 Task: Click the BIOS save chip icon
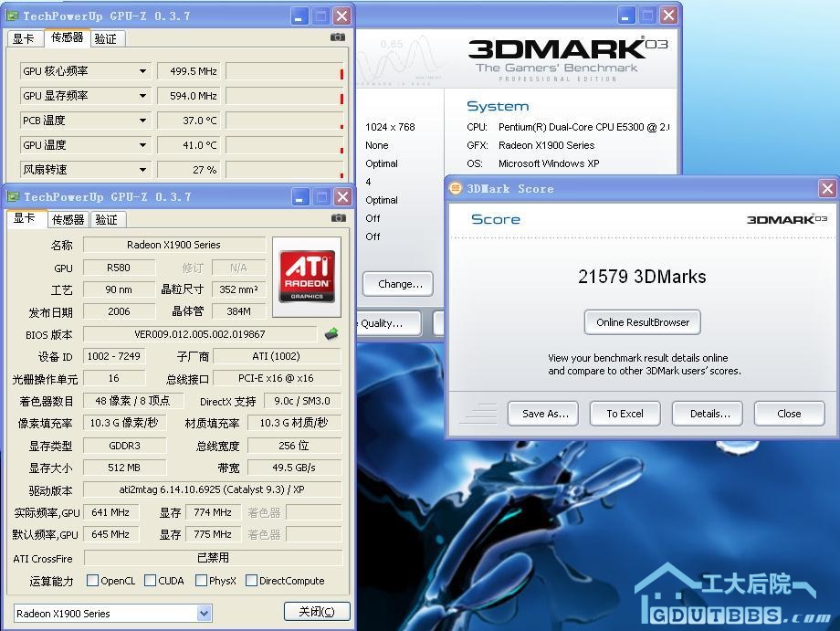pos(331,334)
